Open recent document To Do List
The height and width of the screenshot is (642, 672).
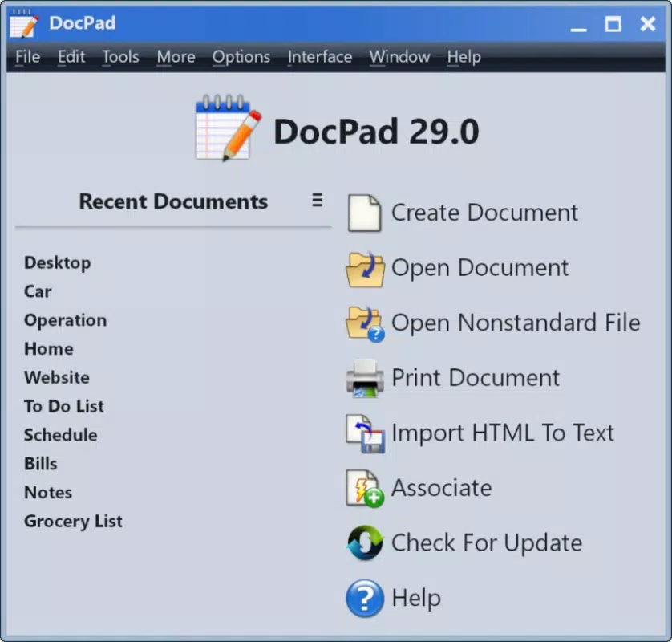point(64,407)
